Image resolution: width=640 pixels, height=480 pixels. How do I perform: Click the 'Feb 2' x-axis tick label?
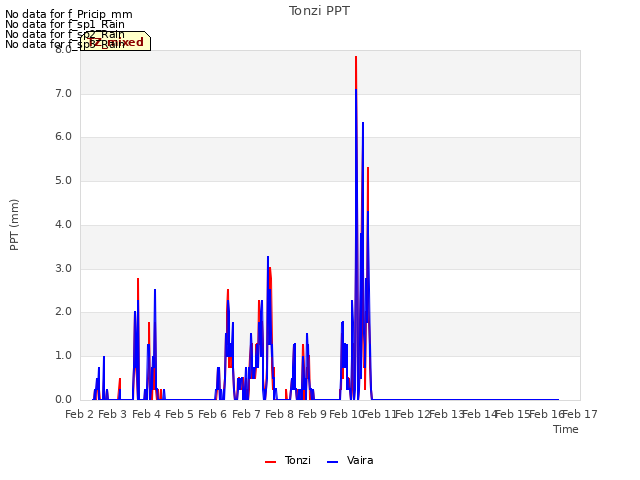[80, 414]
